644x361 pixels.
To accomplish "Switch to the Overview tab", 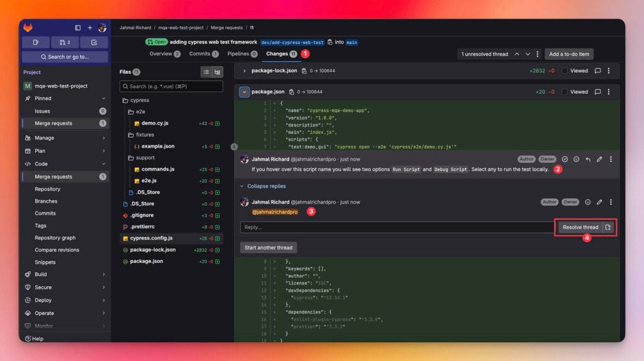I will tap(165, 54).
